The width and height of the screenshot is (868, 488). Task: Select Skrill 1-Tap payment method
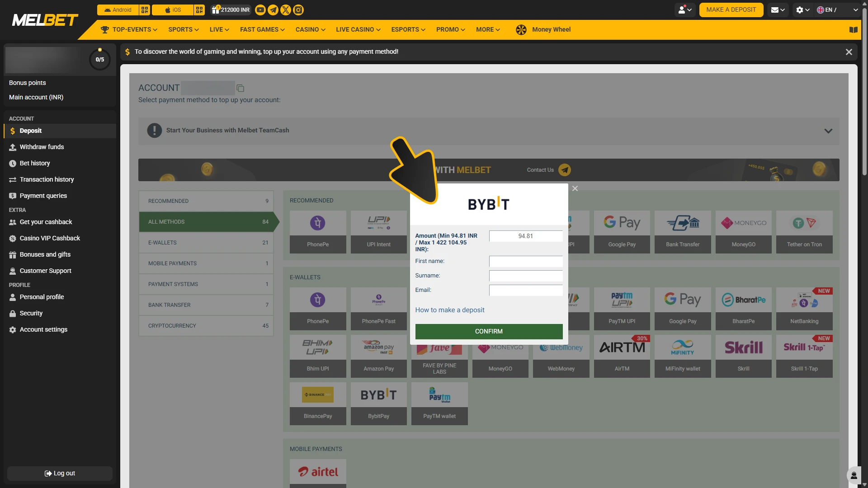pos(804,356)
